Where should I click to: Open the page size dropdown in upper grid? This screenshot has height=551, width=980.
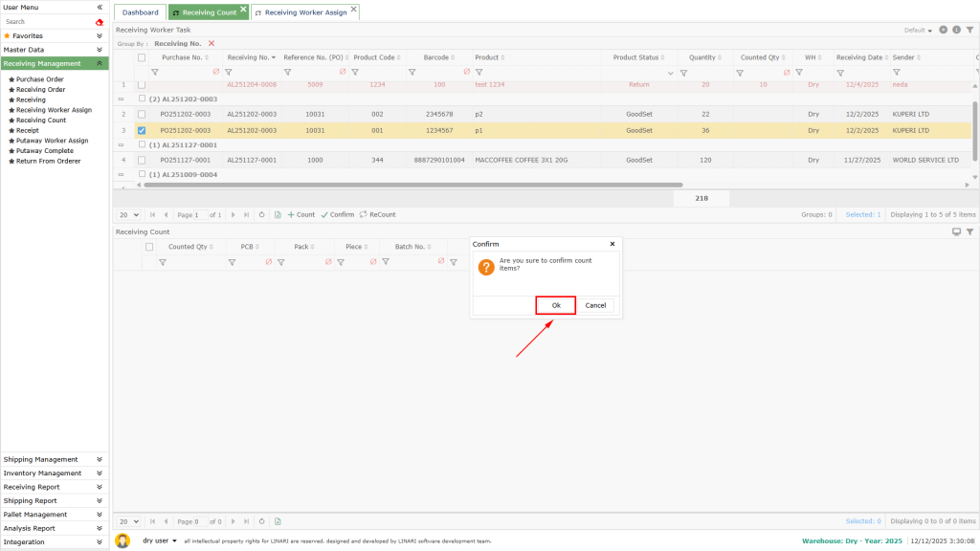pyautogui.click(x=128, y=214)
